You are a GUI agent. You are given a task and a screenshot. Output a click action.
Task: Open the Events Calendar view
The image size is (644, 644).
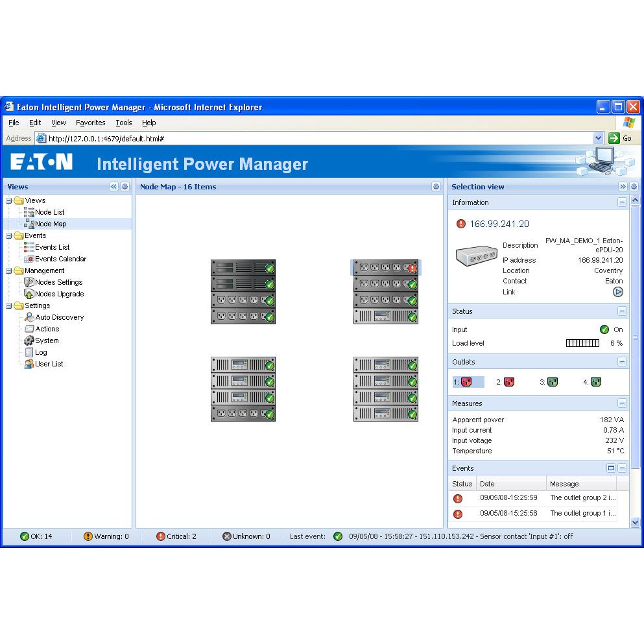coord(30,259)
